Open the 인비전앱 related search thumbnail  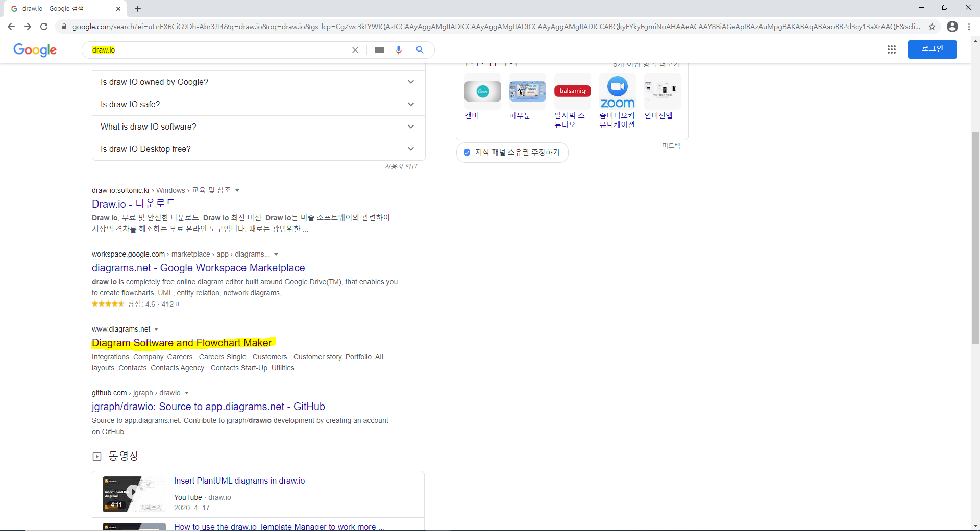[663, 91]
